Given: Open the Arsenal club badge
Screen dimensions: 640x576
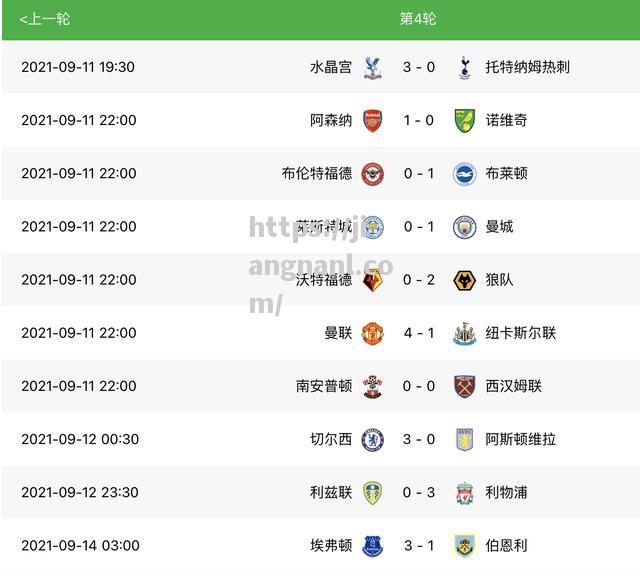Looking at the screenshot, I should tap(372, 120).
